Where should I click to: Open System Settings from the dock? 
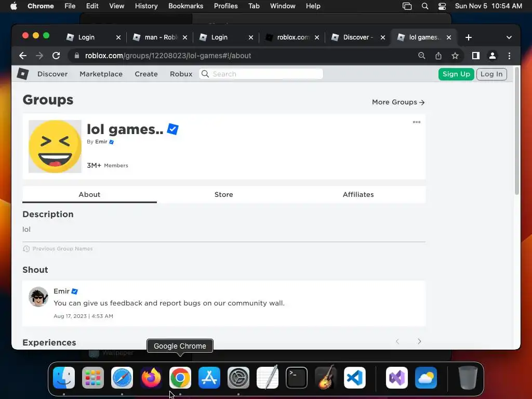pos(238,378)
